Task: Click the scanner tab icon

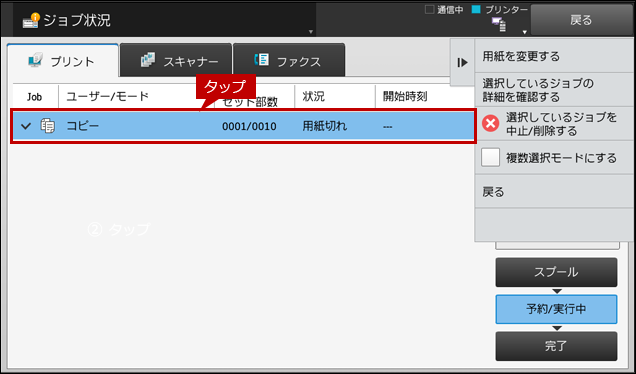Action: [148, 60]
